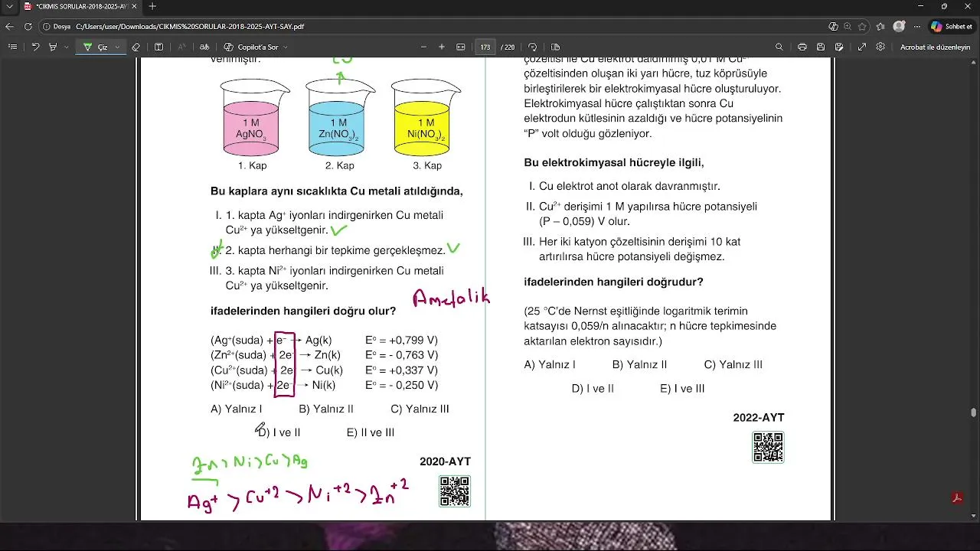The image size is (980, 551).
Task: Toggle fit to width view
Action: click(x=460, y=47)
